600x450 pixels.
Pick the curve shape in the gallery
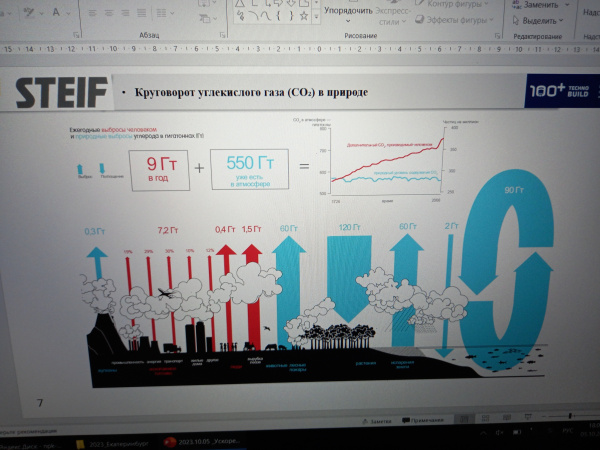coord(266,16)
